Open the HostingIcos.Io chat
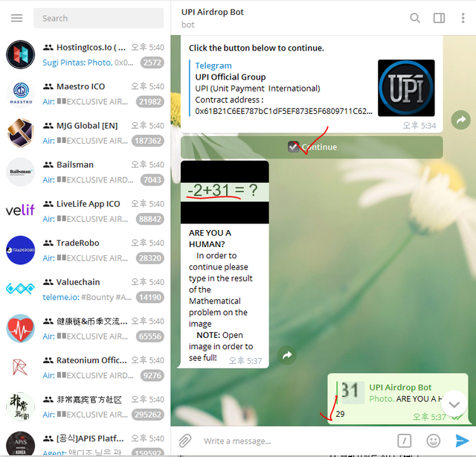This screenshot has height=457, width=476. (86, 54)
